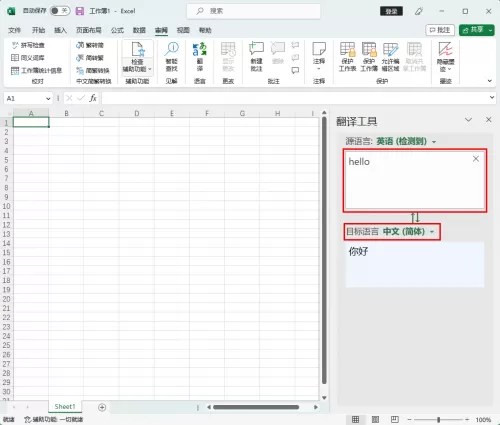Open the 文件 menu
This screenshot has width=500, height=425.
coord(14,30)
